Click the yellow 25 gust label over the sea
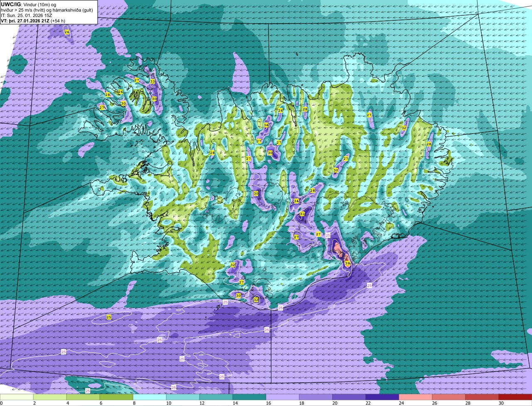 click(109, 317)
